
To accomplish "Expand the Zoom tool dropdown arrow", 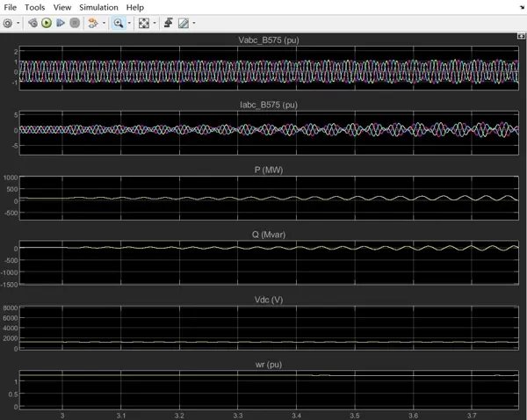I will [129, 24].
